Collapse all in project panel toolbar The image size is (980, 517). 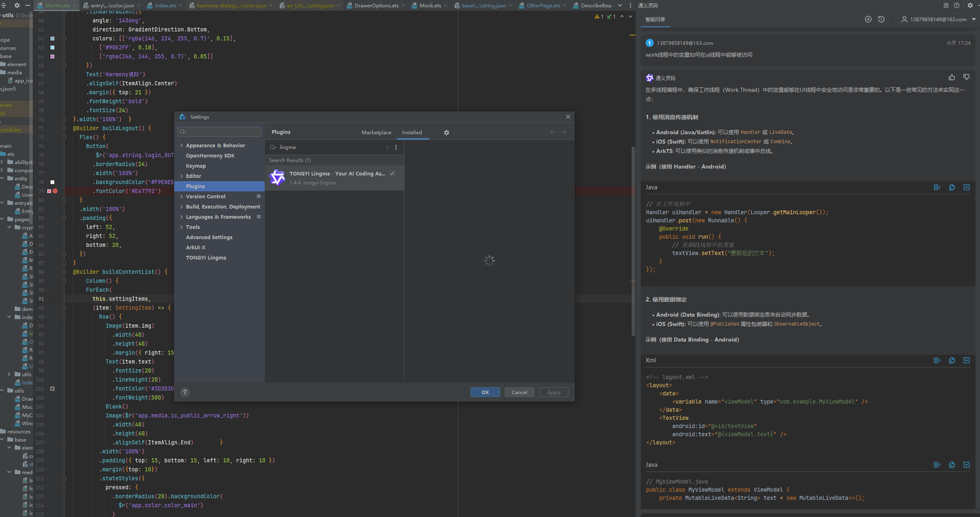coord(4,5)
